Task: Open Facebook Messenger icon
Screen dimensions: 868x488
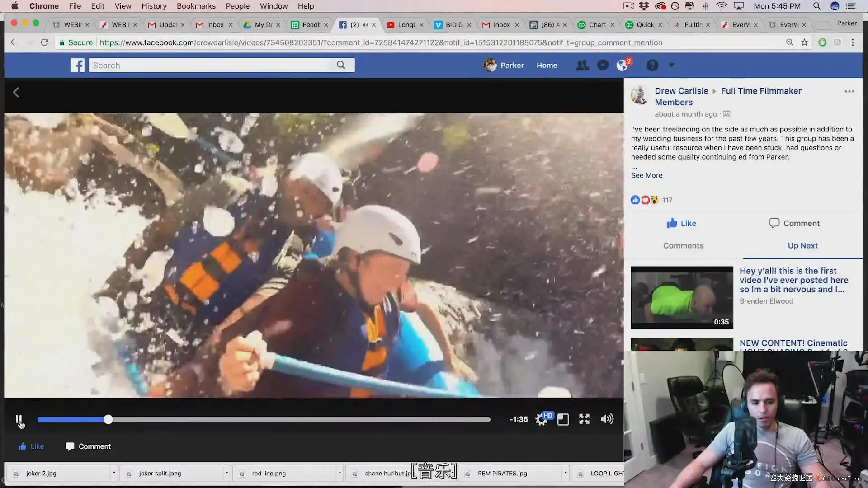Action: [603, 66]
